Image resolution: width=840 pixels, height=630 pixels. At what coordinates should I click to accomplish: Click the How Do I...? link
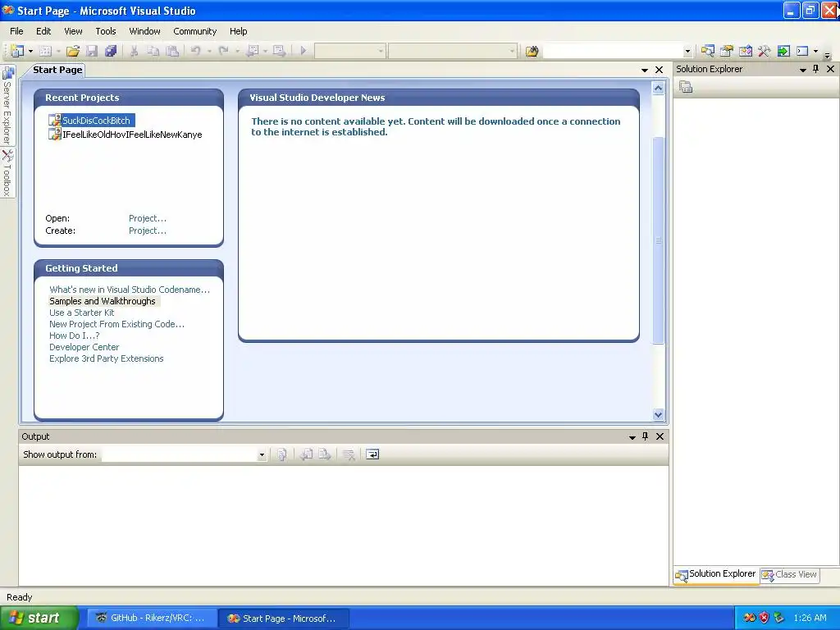coord(75,336)
